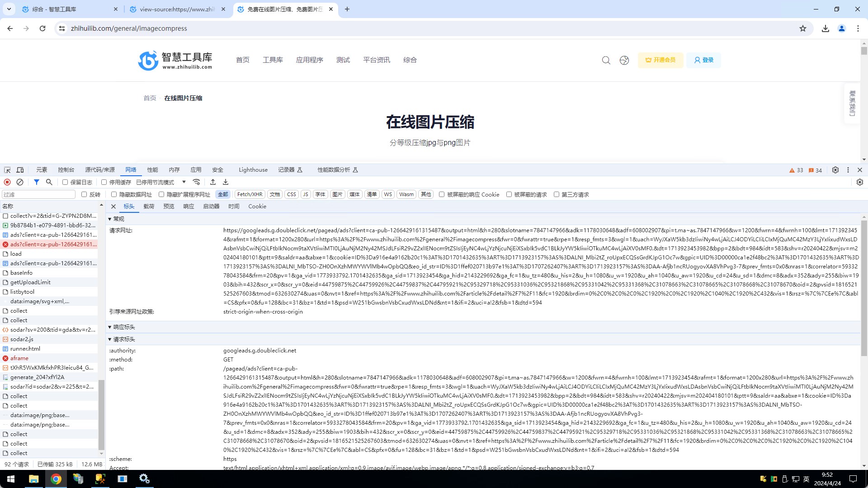
Task: Click the website search magnifier icon
Action: [x=606, y=60]
